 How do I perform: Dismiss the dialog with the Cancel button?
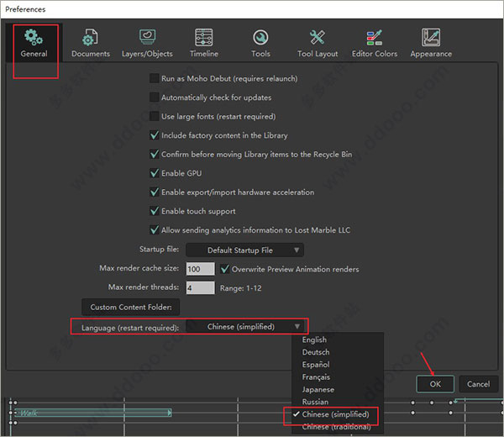[478, 384]
